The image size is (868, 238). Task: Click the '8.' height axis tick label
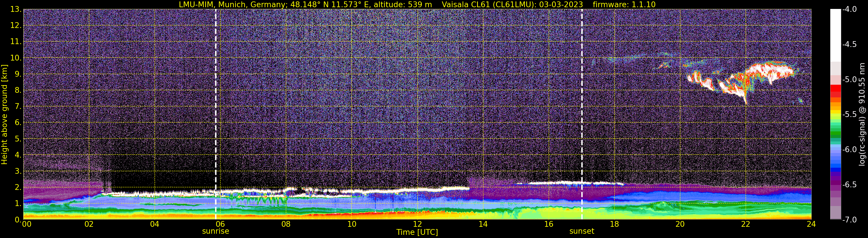coord(18,90)
